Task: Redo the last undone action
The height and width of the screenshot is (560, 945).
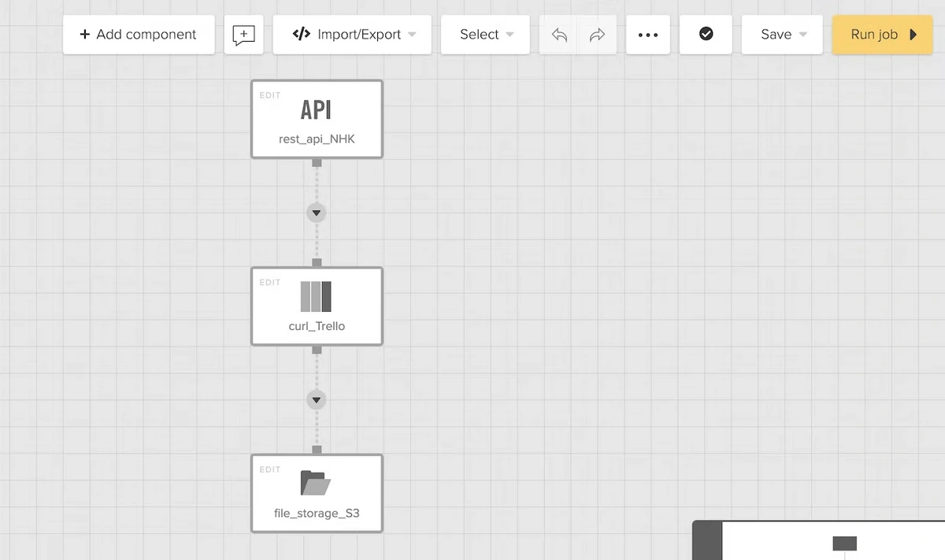Action: [x=597, y=35]
